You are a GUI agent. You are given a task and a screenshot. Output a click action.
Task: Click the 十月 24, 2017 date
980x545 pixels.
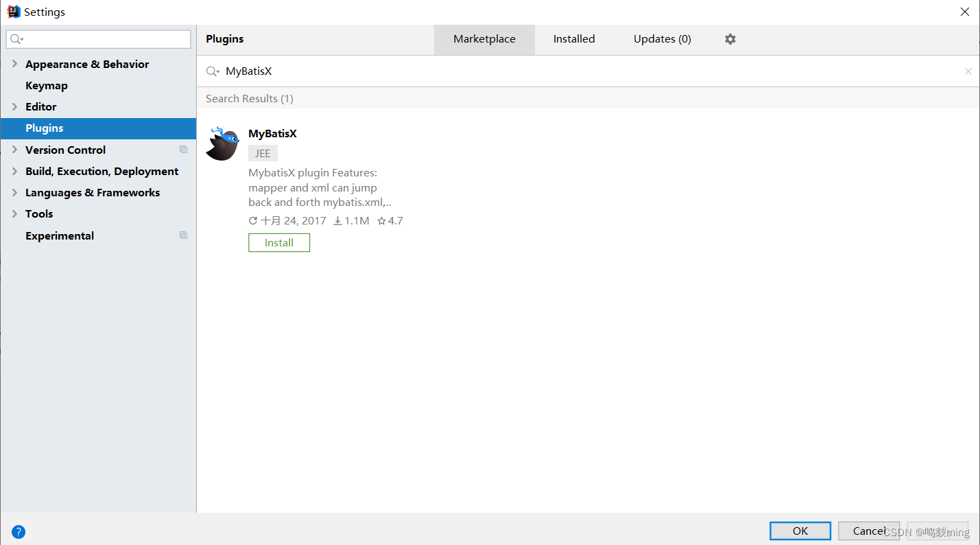click(294, 221)
